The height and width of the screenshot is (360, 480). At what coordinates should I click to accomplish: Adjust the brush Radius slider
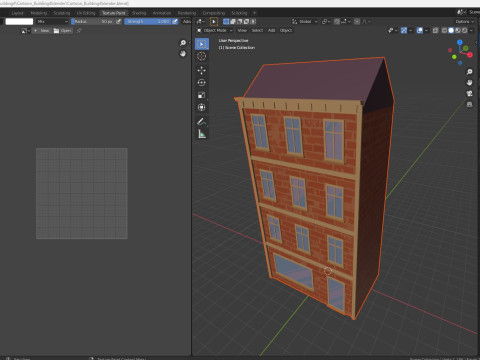[93, 21]
